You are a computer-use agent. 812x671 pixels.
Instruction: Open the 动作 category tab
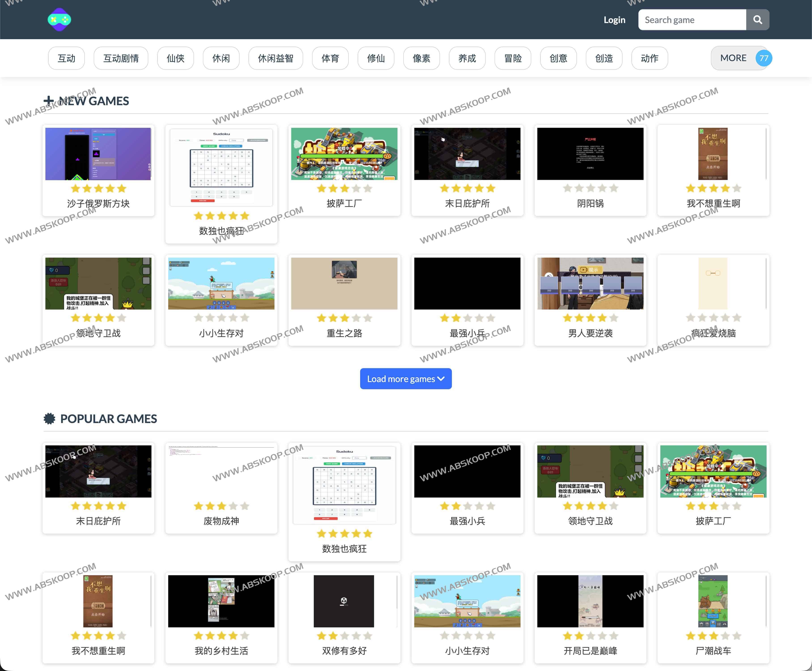(649, 58)
